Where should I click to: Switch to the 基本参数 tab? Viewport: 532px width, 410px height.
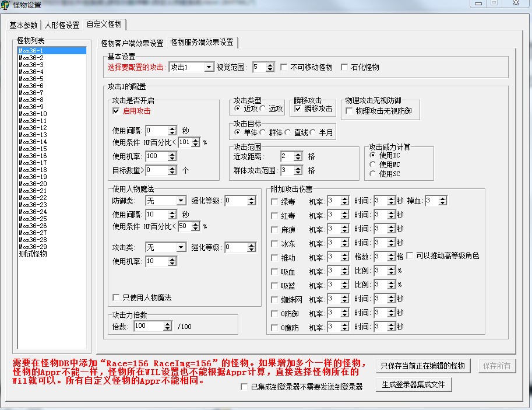pos(23,25)
